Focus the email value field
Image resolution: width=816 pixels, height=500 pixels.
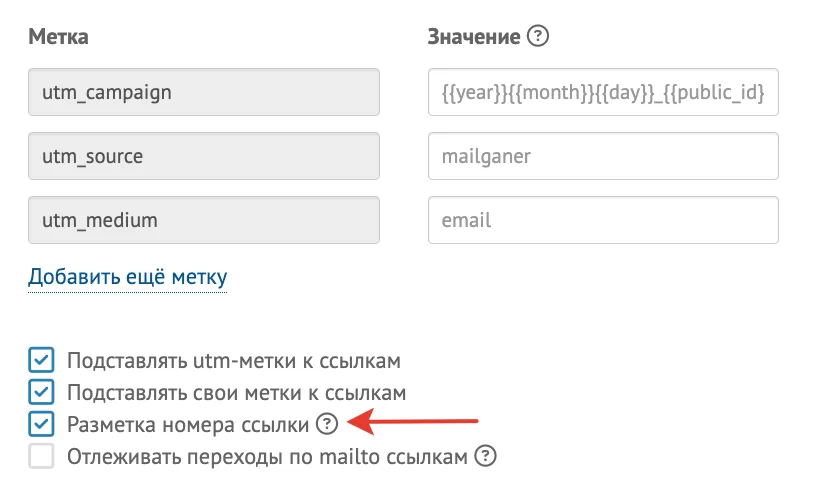coord(603,220)
